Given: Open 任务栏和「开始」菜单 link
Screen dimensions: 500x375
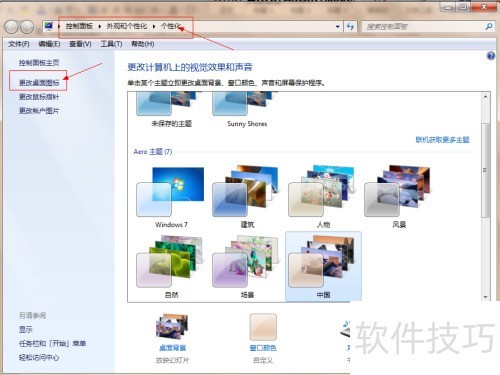Looking at the screenshot, I should pyautogui.click(x=52, y=343).
